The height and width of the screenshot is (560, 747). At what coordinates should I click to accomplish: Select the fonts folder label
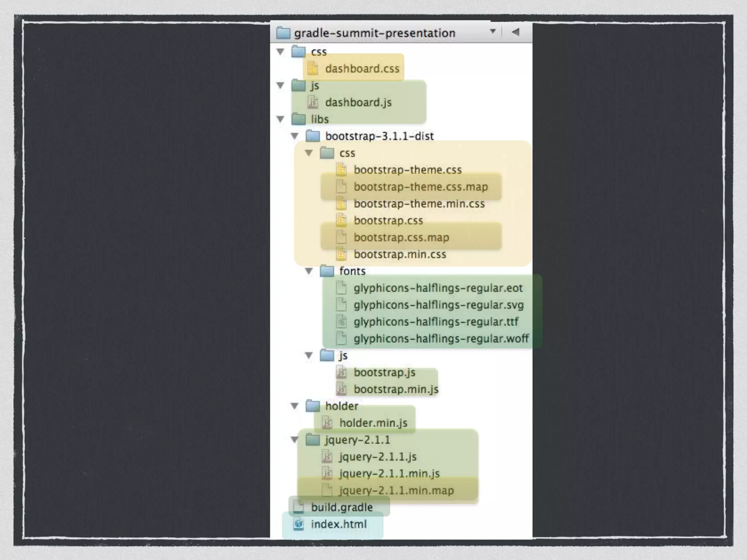coord(352,271)
